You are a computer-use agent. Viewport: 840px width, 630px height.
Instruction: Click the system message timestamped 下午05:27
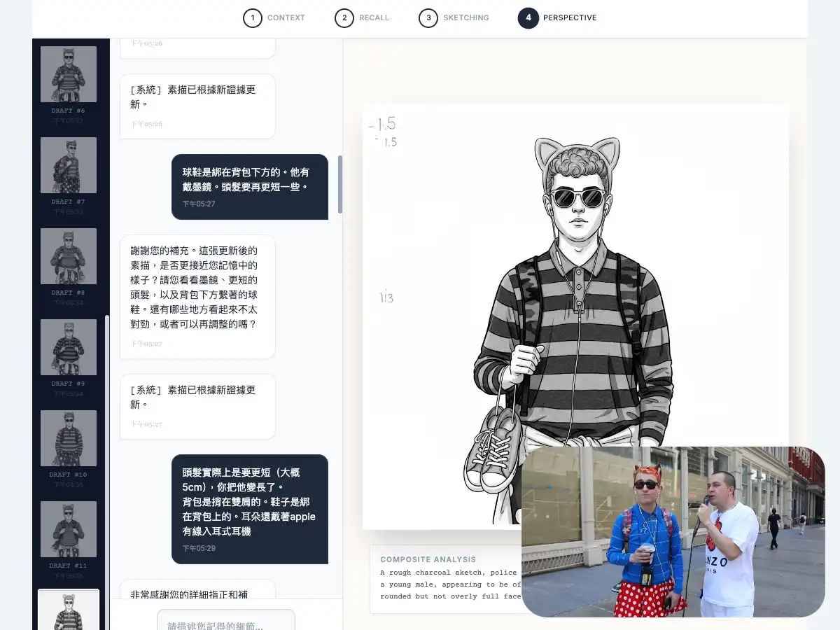pyautogui.click(x=197, y=407)
